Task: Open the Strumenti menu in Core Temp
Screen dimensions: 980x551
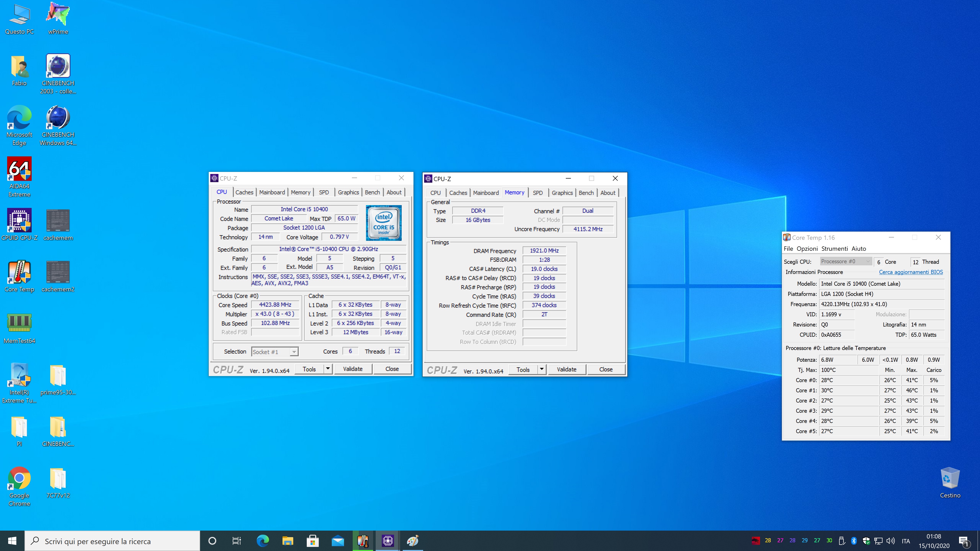Action: 834,249
